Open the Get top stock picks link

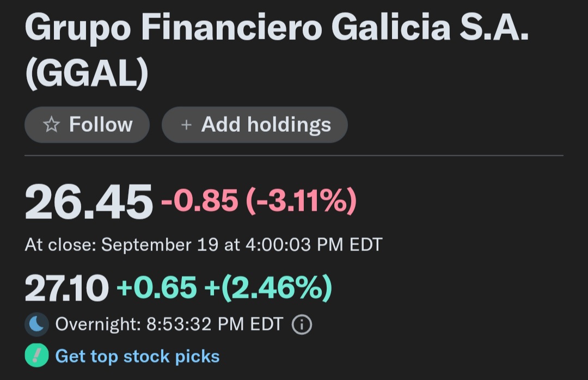pyautogui.click(x=137, y=357)
